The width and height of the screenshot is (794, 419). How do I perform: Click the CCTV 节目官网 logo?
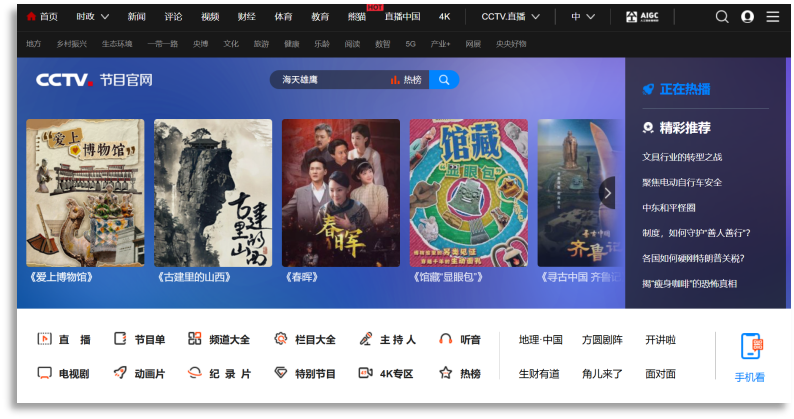[x=94, y=80]
